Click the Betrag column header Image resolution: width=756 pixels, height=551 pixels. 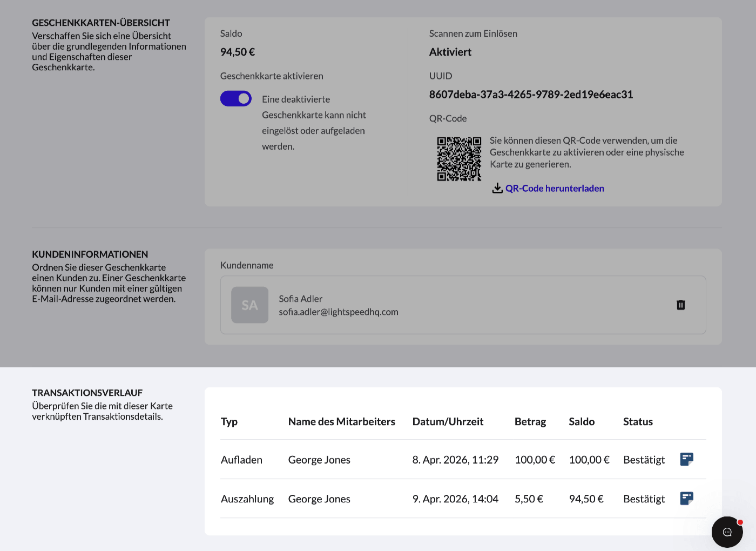click(530, 421)
